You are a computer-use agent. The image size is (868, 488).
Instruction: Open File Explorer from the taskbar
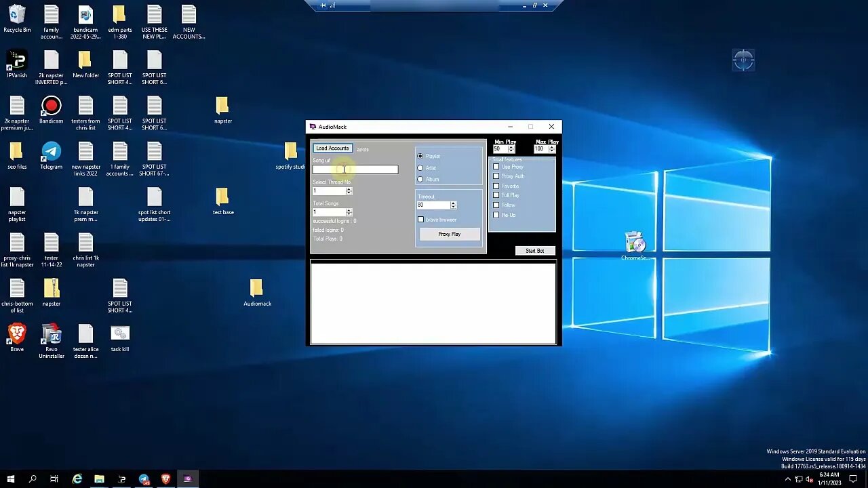click(x=99, y=479)
